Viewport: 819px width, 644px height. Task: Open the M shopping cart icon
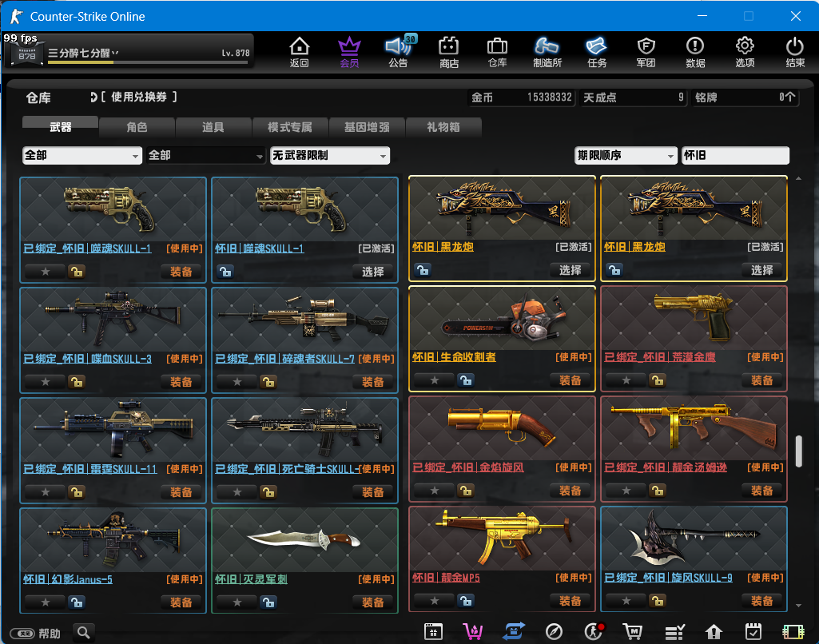tap(633, 632)
